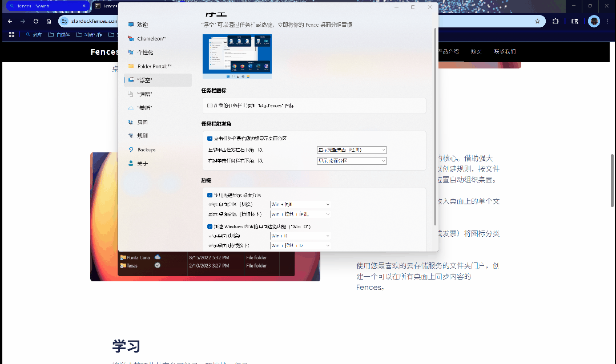Tick the add icon to taskbar checkbox
Image resolution: width=616 pixels, height=364 pixels.
[x=210, y=106]
